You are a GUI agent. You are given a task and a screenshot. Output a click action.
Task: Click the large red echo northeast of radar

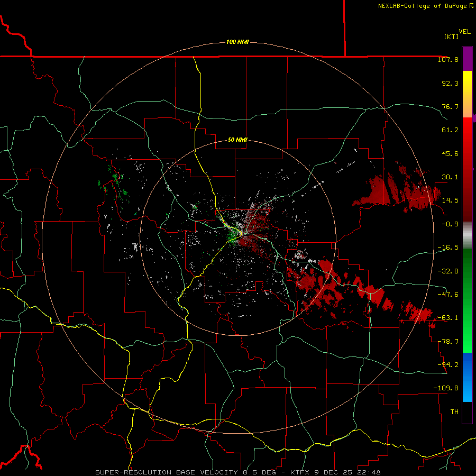tap(378, 191)
